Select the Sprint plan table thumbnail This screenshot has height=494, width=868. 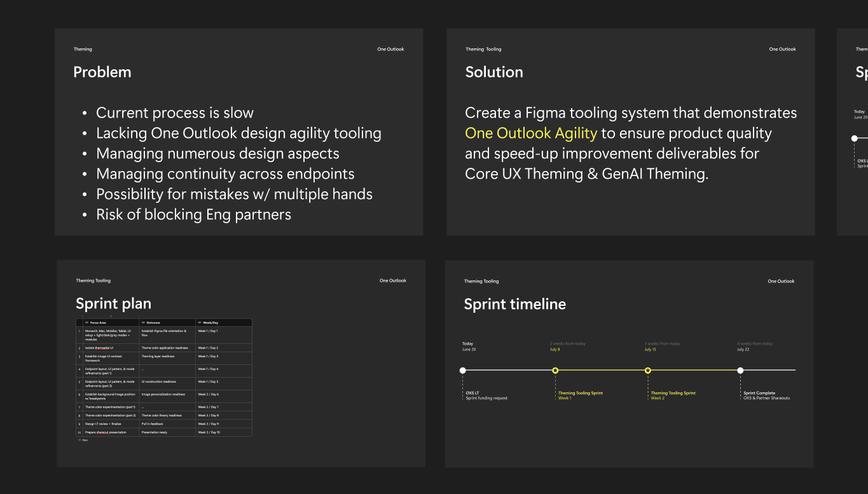(x=164, y=378)
